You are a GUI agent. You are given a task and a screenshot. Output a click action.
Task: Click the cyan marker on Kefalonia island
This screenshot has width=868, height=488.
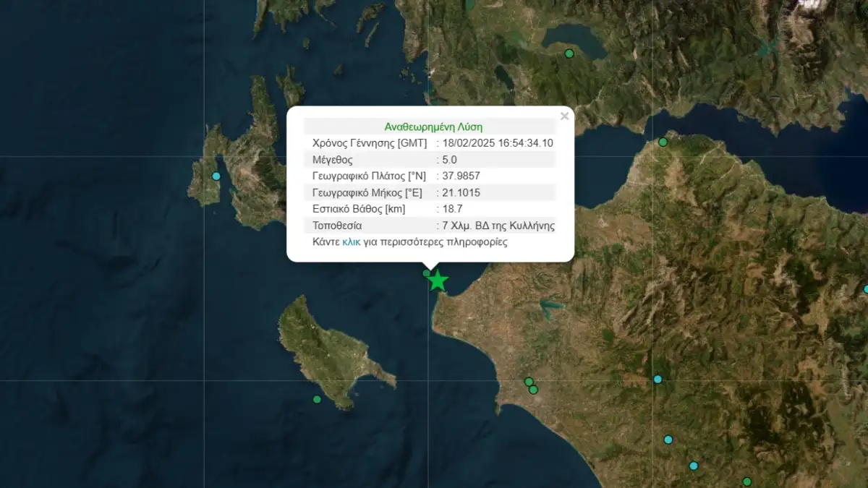click(216, 176)
